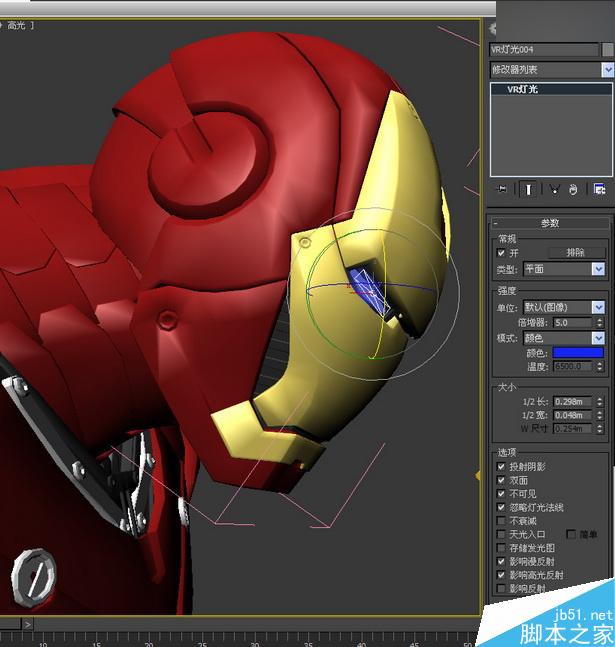This screenshot has height=647, width=615.
Task: Toggle the 忽略灯光法线 checkbox
Action: pos(501,508)
